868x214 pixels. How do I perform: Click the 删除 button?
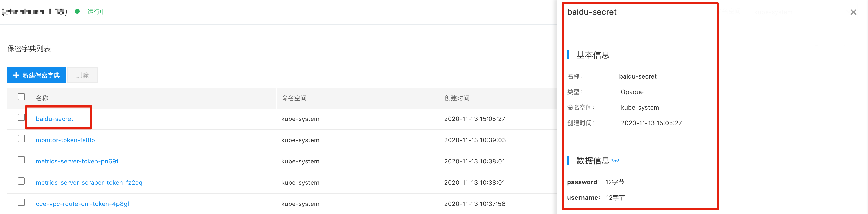pyautogui.click(x=82, y=75)
